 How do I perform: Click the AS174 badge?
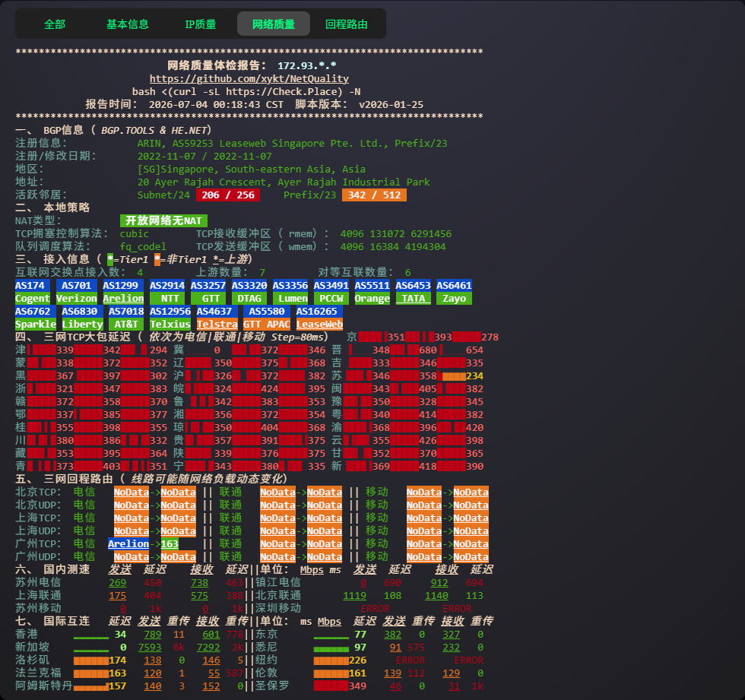click(32, 286)
